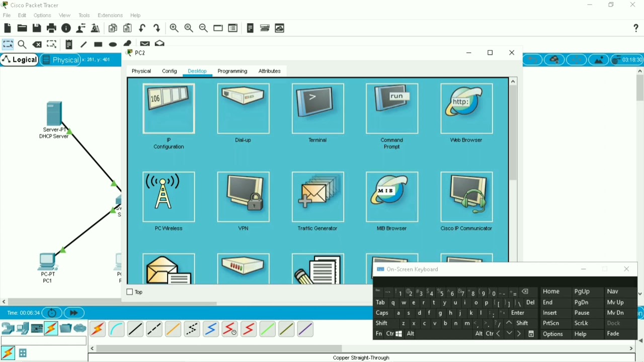644x362 pixels.
Task: Click the device search input field
Action: coord(44,341)
